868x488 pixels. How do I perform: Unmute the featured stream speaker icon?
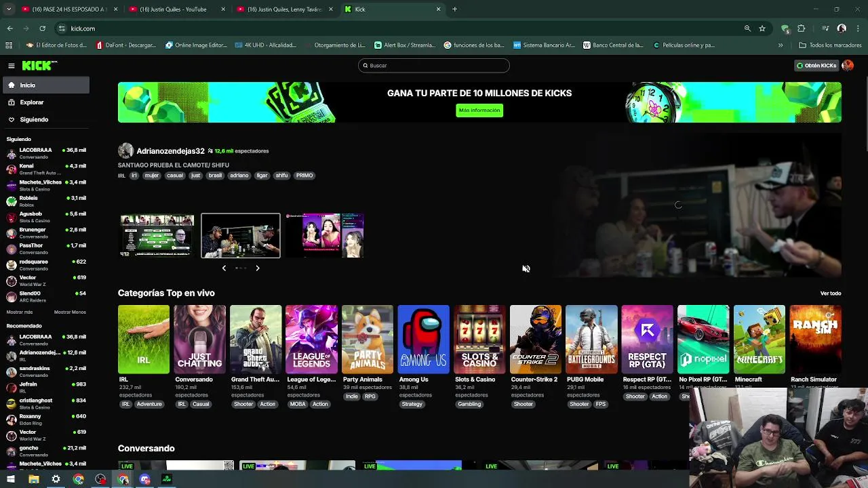click(x=526, y=268)
